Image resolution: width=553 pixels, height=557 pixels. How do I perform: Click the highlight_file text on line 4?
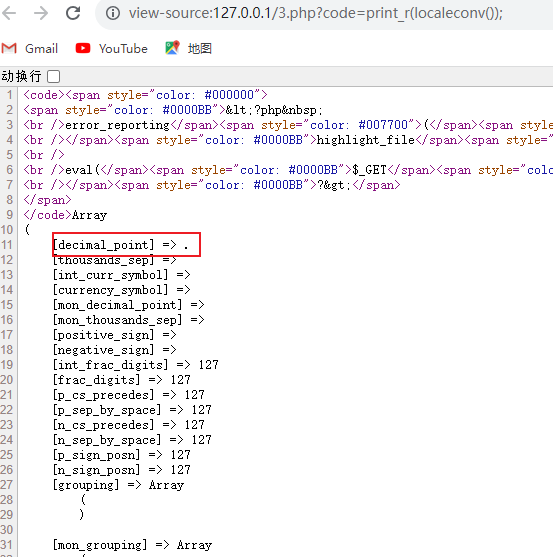(x=365, y=140)
